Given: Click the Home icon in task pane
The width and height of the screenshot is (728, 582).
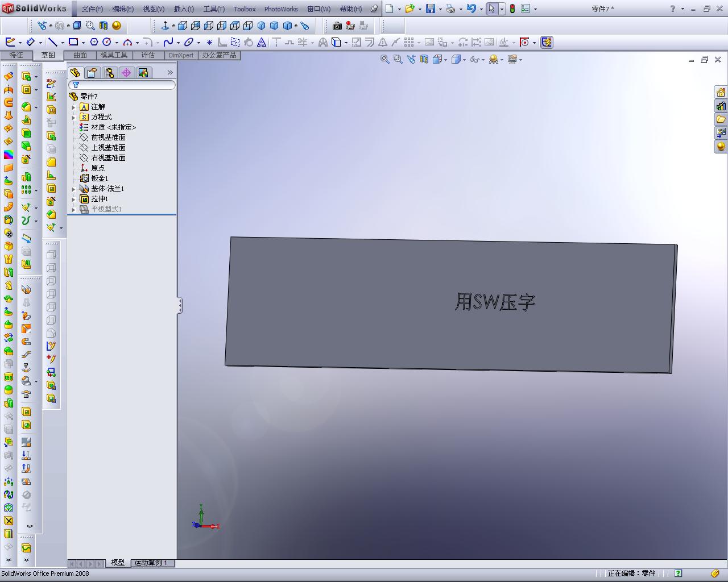Looking at the screenshot, I should pos(721,92).
